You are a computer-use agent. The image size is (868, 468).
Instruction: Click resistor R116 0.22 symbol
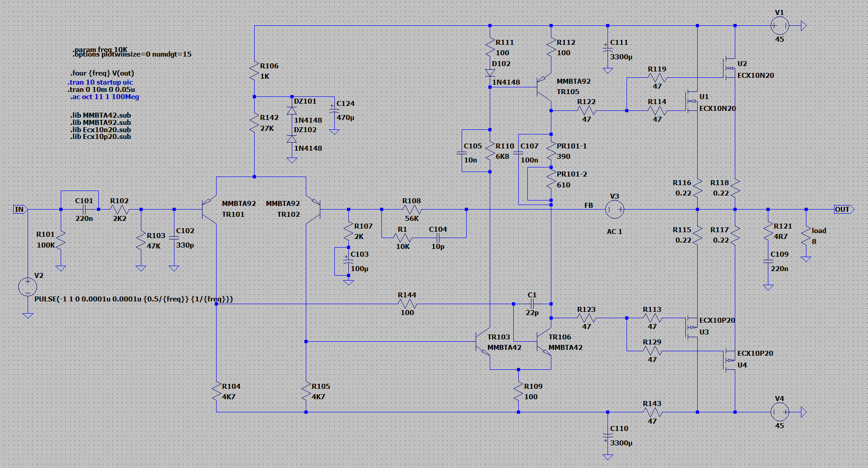click(697, 188)
